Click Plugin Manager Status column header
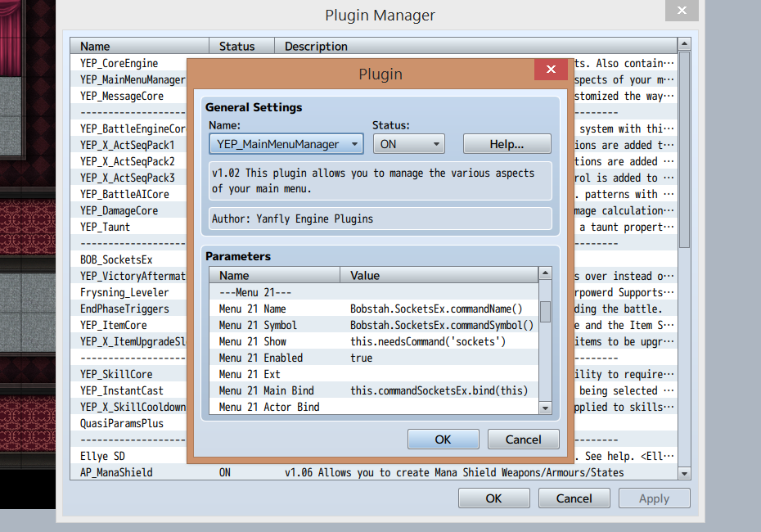 click(241, 46)
